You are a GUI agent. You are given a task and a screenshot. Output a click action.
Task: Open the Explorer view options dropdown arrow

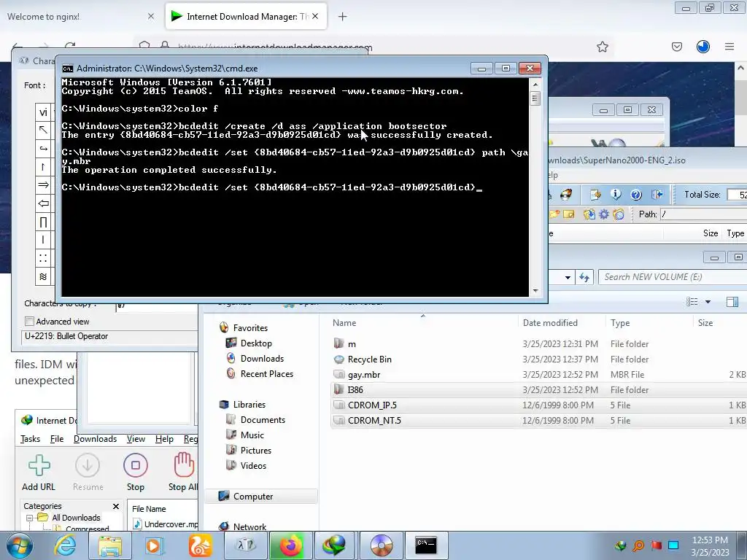click(708, 302)
